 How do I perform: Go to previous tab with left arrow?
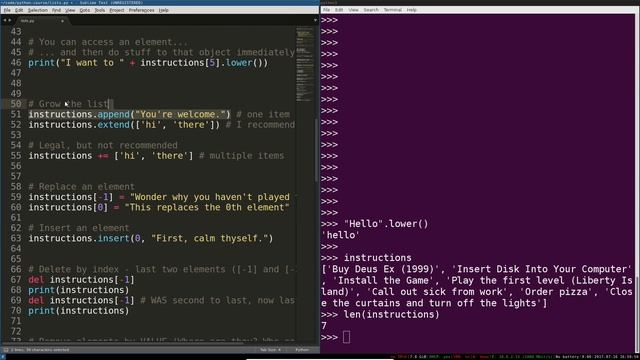[5, 20]
